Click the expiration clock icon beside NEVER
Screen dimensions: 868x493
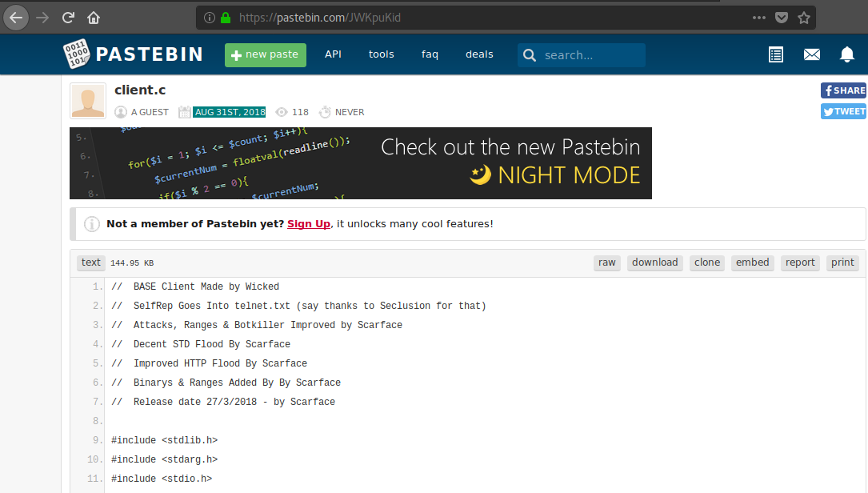click(x=325, y=112)
